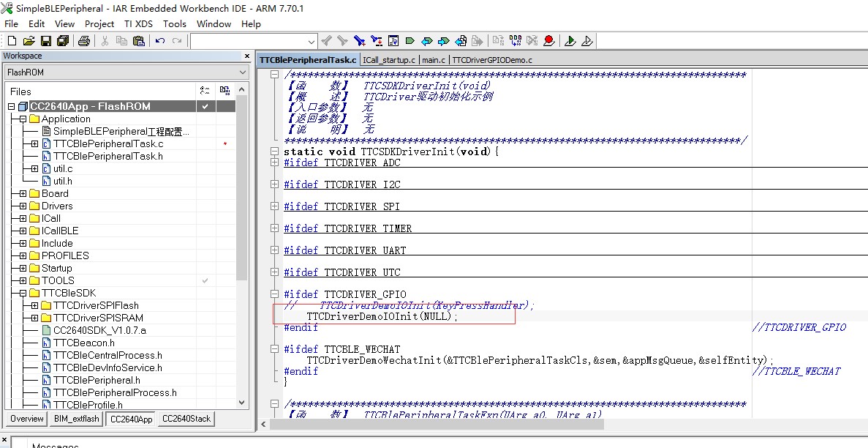Viewport: 868px width, 448px height.
Task: Fold the TTCSDKDriverInit function body
Action: pos(274,152)
